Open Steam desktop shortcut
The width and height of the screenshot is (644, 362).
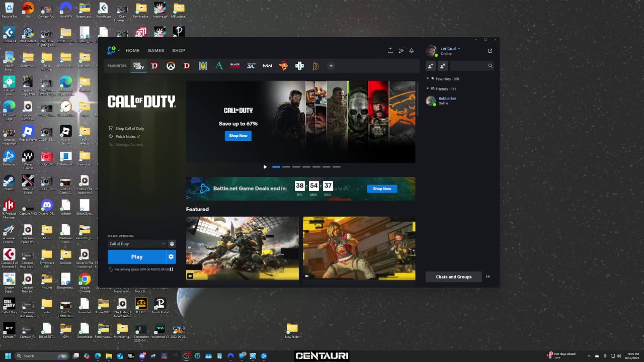pyautogui.click(x=9, y=183)
